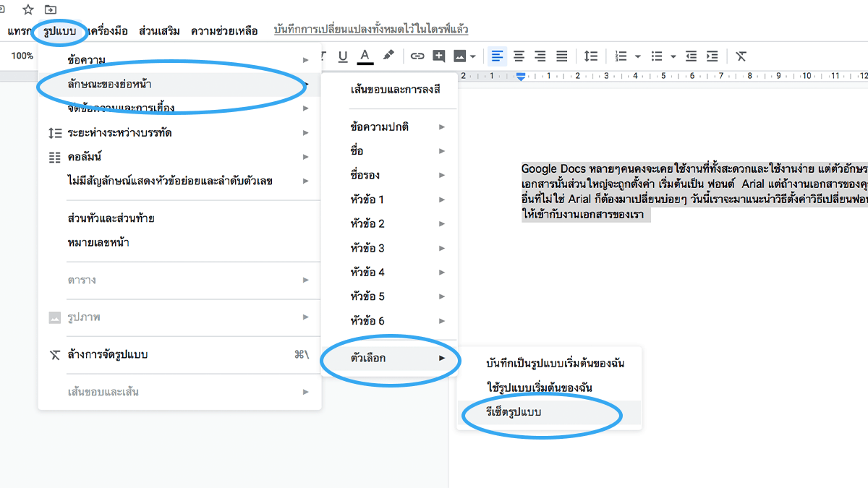Click the saved-to-Drive status link
This screenshot has width=868, height=488.
[371, 30]
